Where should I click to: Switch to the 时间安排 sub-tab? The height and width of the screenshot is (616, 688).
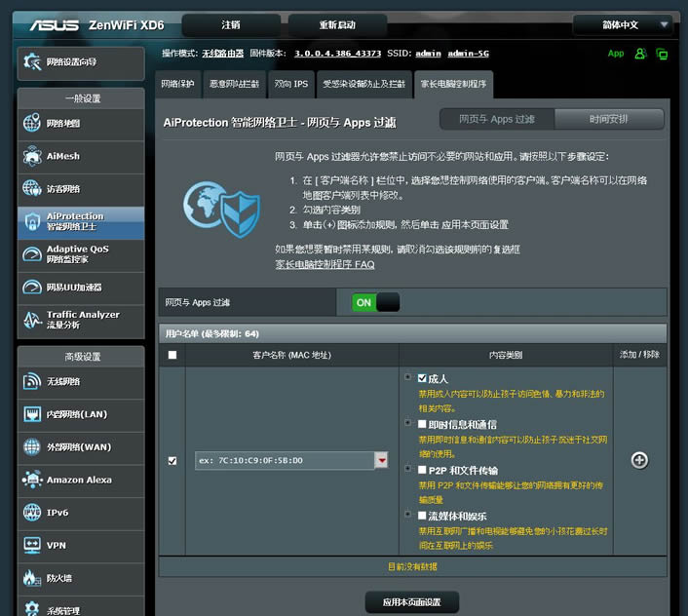click(x=609, y=119)
